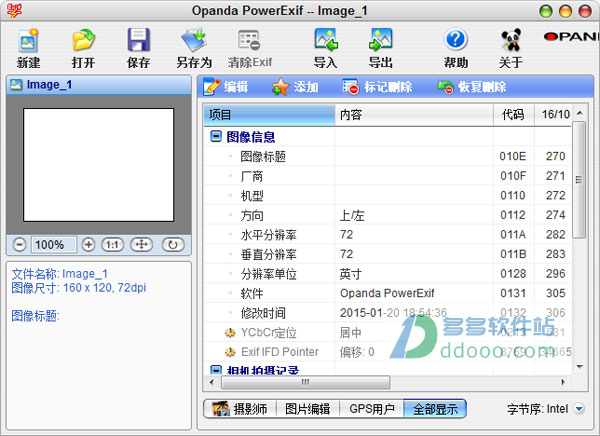This screenshot has height=436, width=600.
Task: Click 添加 add star button
Action: click(x=295, y=87)
